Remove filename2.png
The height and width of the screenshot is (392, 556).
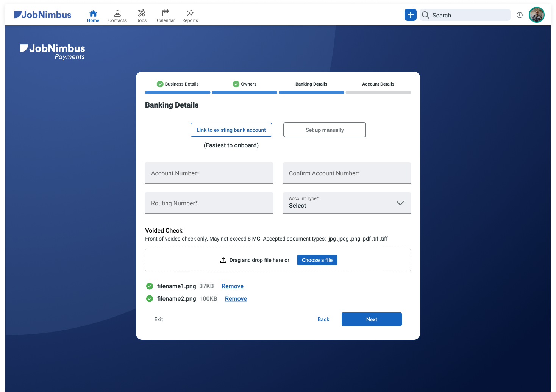click(x=236, y=299)
